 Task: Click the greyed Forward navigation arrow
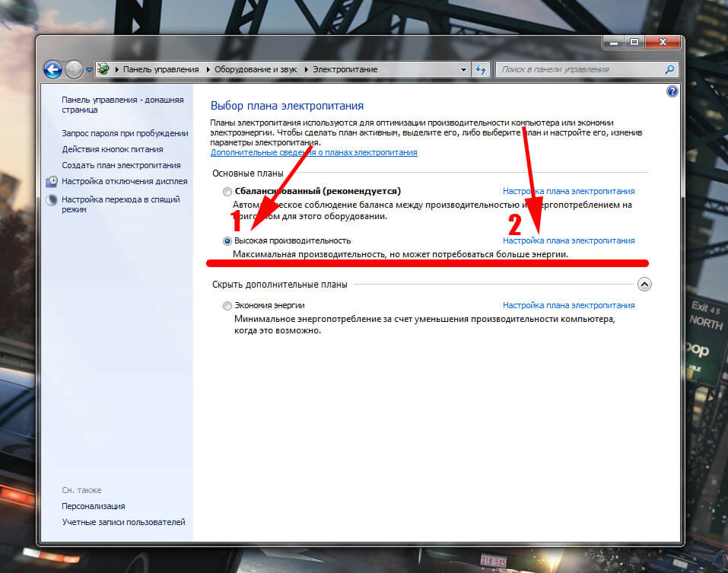[74, 70]
